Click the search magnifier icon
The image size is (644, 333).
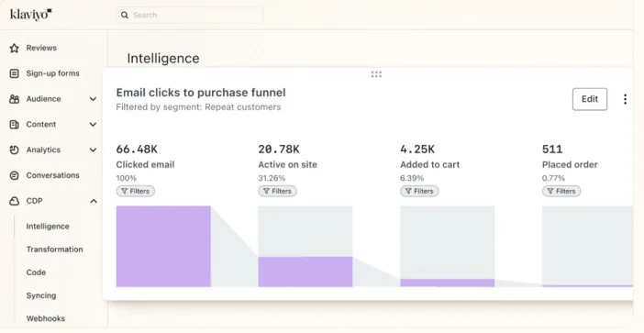tap(125, 16)
